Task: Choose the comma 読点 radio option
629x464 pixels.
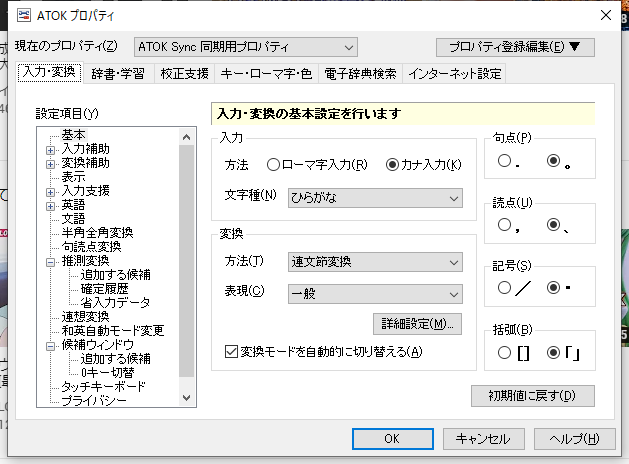Action: pyautogui.click(x=504, y=225)
